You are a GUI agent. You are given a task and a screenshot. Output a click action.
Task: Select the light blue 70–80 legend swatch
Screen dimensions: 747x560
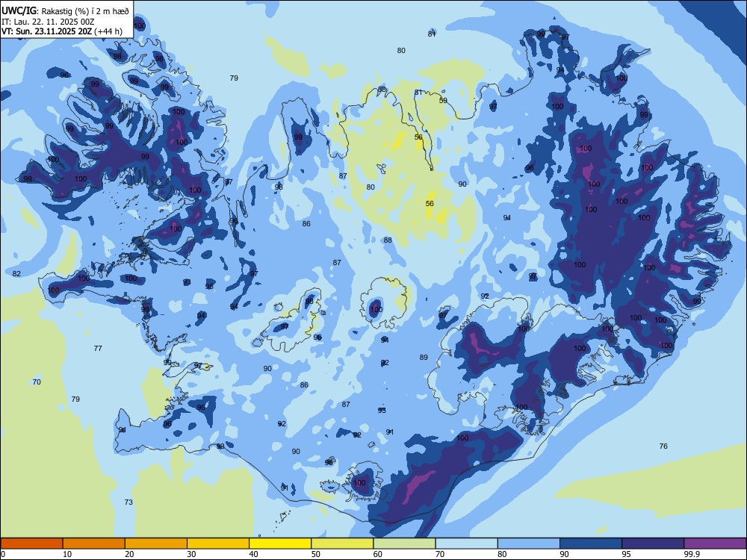(x=466, y=544)
